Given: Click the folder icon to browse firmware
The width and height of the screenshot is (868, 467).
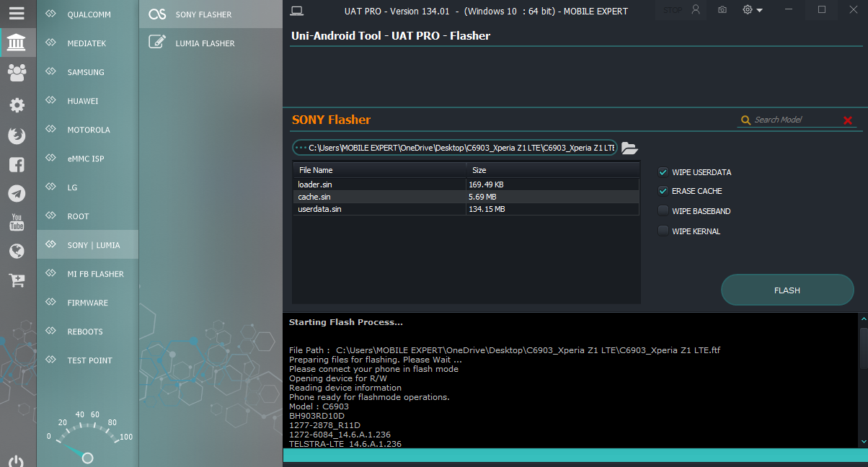Looking at the screenshot, I should click(x=629, y=148).
